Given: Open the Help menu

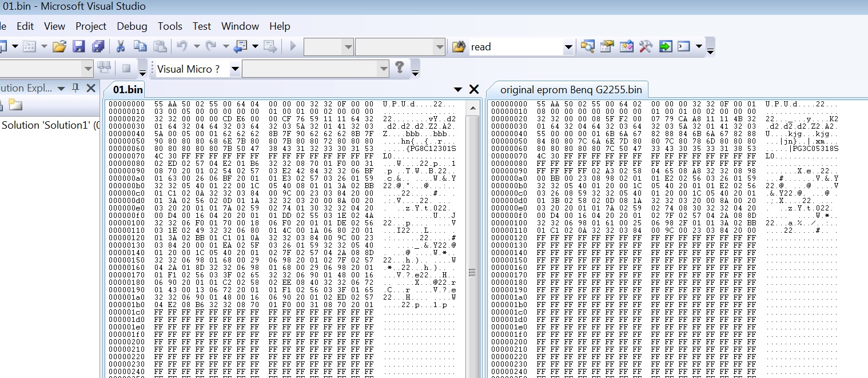Looking at the screenshot, I should click(x=280, y=26).
